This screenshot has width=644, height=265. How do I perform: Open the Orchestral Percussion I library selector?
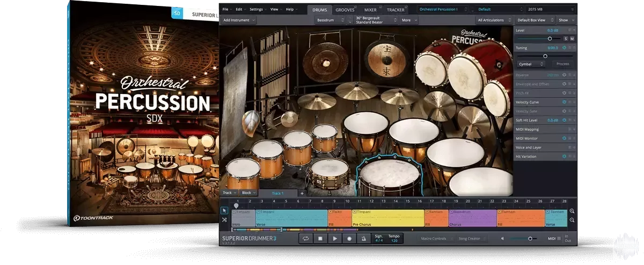442,9
